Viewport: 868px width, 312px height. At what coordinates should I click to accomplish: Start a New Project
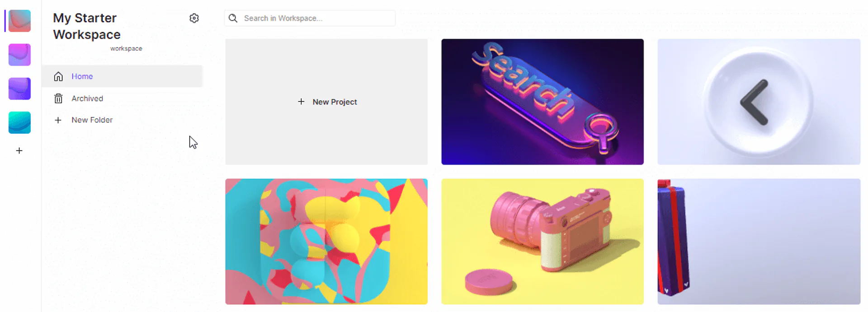(326, 102)
